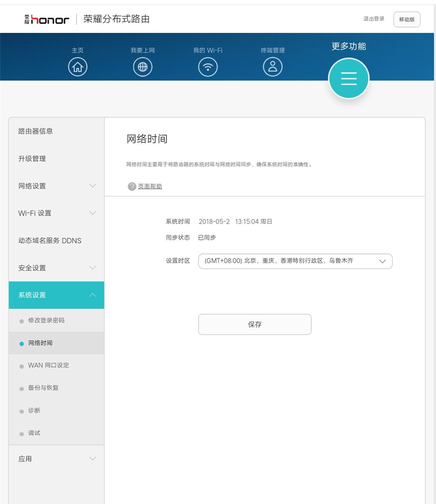Click the 保存 save button
The image size is (436, 504).
pos(254,324)
